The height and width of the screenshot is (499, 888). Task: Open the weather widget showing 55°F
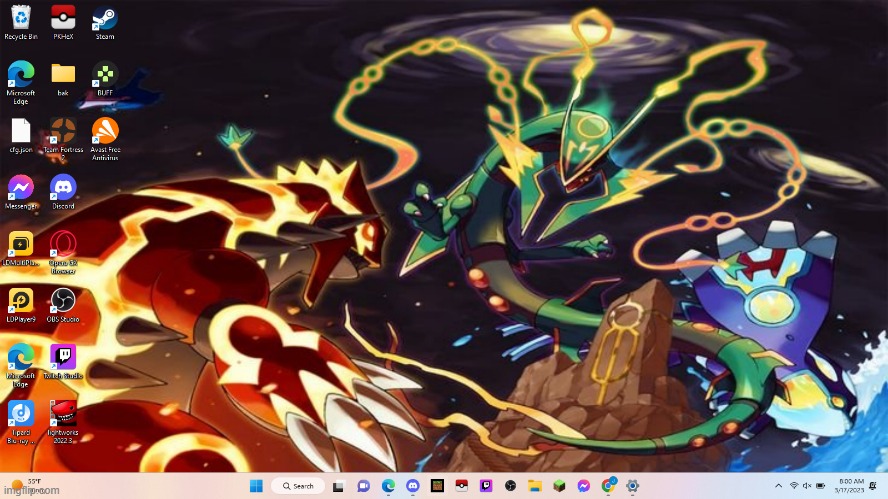click(x=28, y=485)
